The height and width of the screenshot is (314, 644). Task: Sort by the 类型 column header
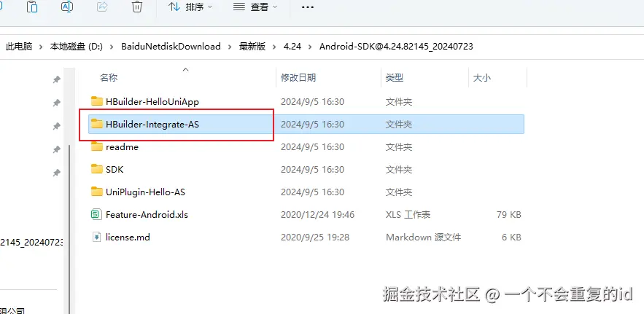(x=395, y=77)
